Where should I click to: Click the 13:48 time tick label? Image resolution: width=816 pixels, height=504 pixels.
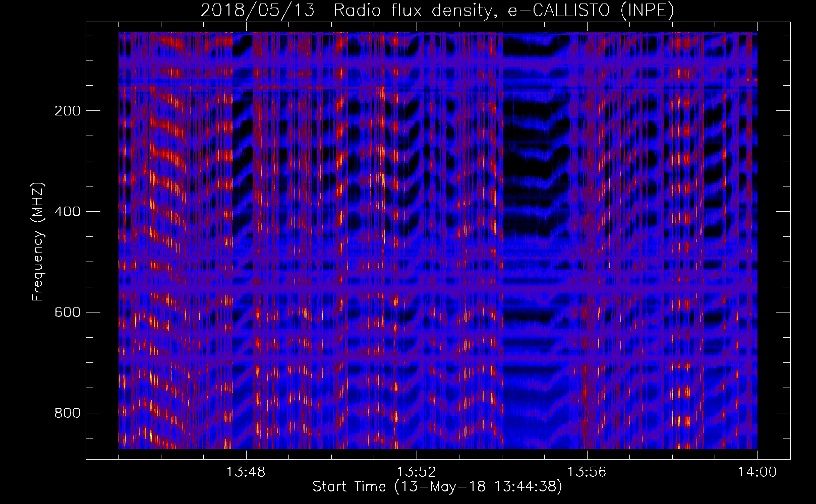[x=246, y=472]
